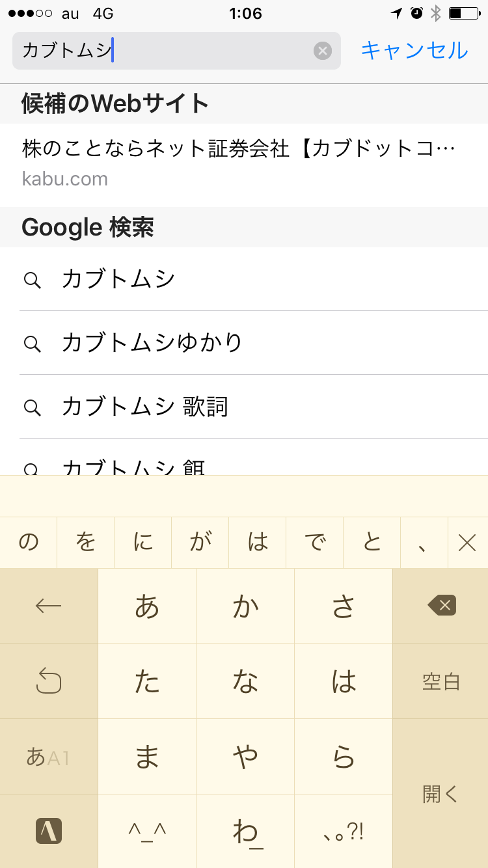The height and width of the screenshot is (868, 488).
Task: Tap the undo curved arrow key
Action: pyautogui.click(x=49, y=681)
